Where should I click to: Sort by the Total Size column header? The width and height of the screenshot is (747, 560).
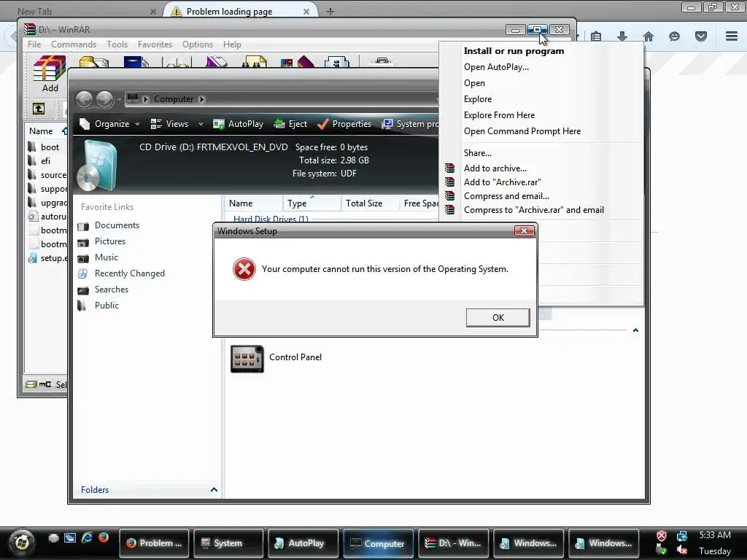pos(370,203)
